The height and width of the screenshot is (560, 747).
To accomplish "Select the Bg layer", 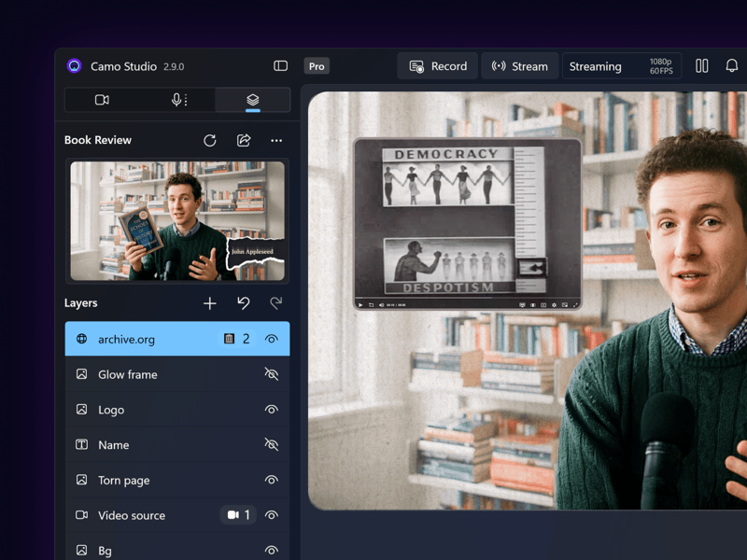I will tap(177, 548).
